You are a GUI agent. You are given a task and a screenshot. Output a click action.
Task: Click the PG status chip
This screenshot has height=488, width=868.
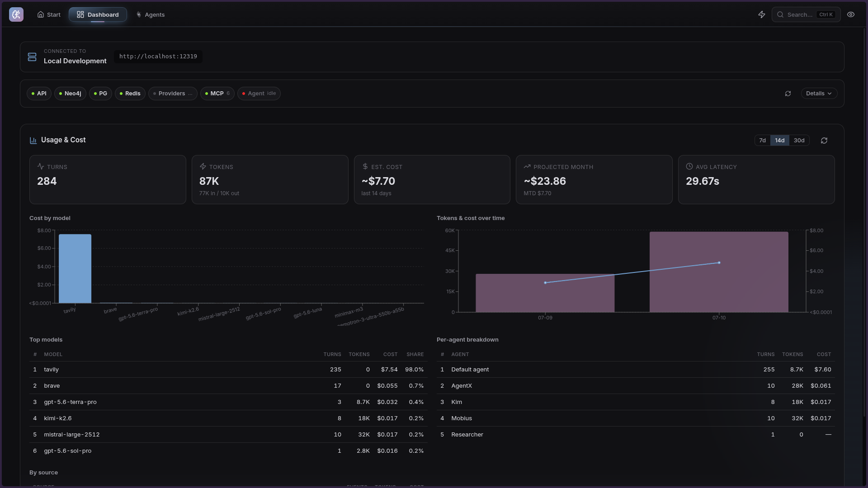pos(100,94)
